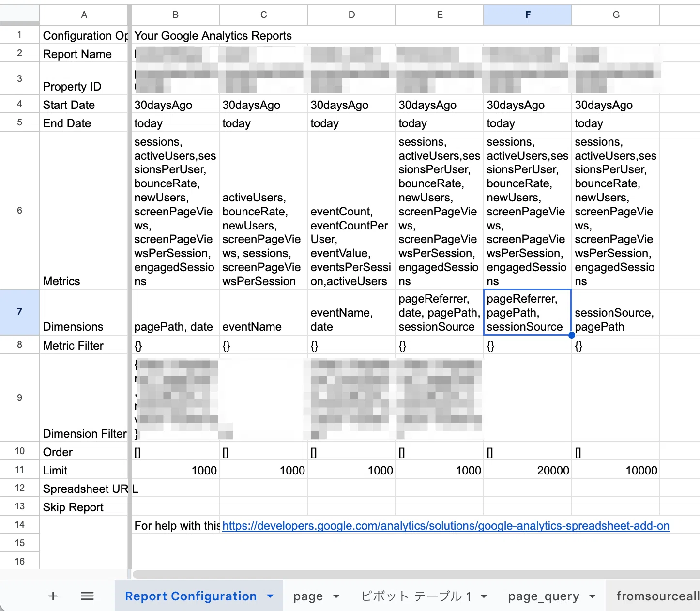Image resolution: width=700 pixels, height=611 pixels.
Task: Select row 11 header
Action: (20, 470)
